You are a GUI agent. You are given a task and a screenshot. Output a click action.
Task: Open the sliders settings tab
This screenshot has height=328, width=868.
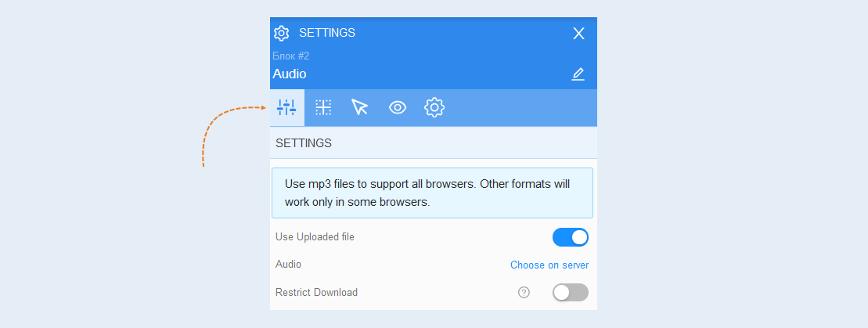(x=286, y=107)
